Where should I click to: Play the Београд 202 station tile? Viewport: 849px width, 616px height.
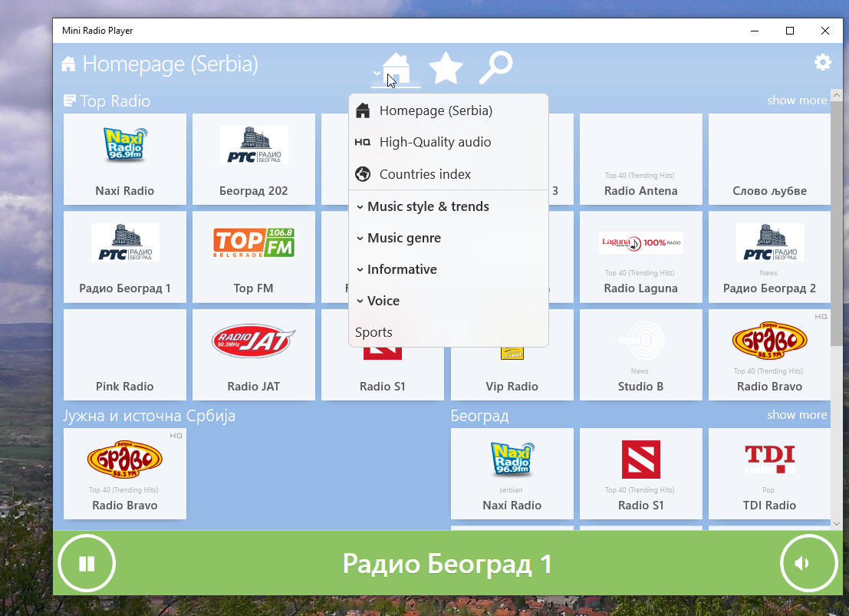(x=254, y=160)
